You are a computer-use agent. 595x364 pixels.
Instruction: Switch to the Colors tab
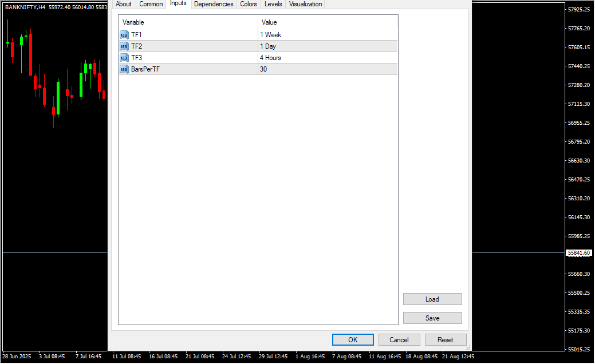click(x=249, y=4)
